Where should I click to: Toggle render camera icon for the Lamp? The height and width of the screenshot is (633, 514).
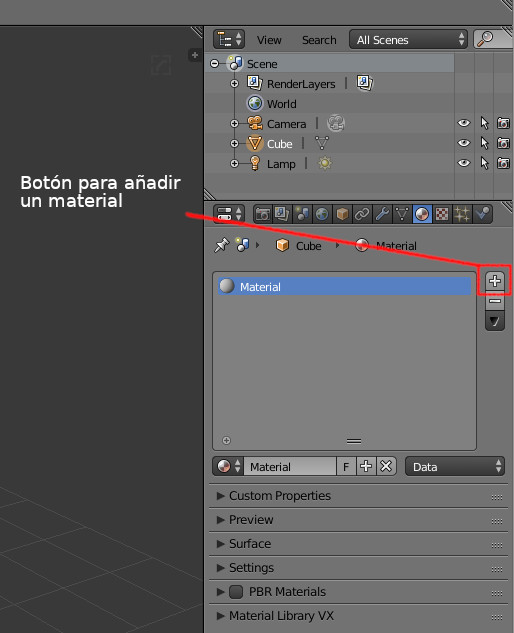tap(503, 163)
